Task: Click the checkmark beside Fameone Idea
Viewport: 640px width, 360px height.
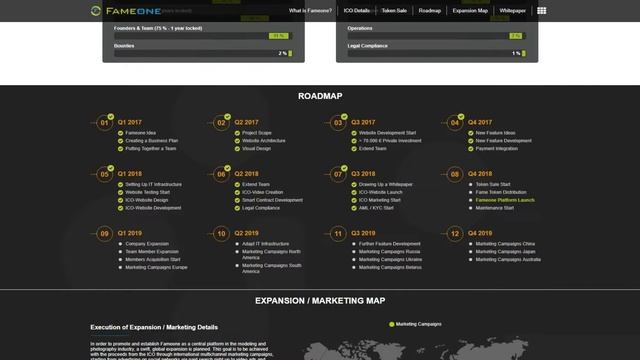Action: 120,133
